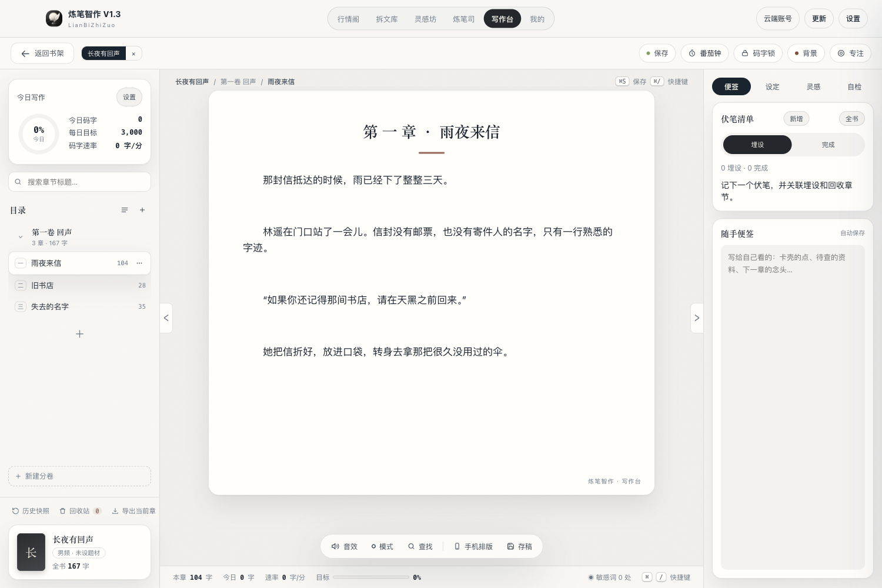The height and width of the screenshot is (588, 882).
Task: Enable 专注 focus mode
Action: (x=850, y=54)
